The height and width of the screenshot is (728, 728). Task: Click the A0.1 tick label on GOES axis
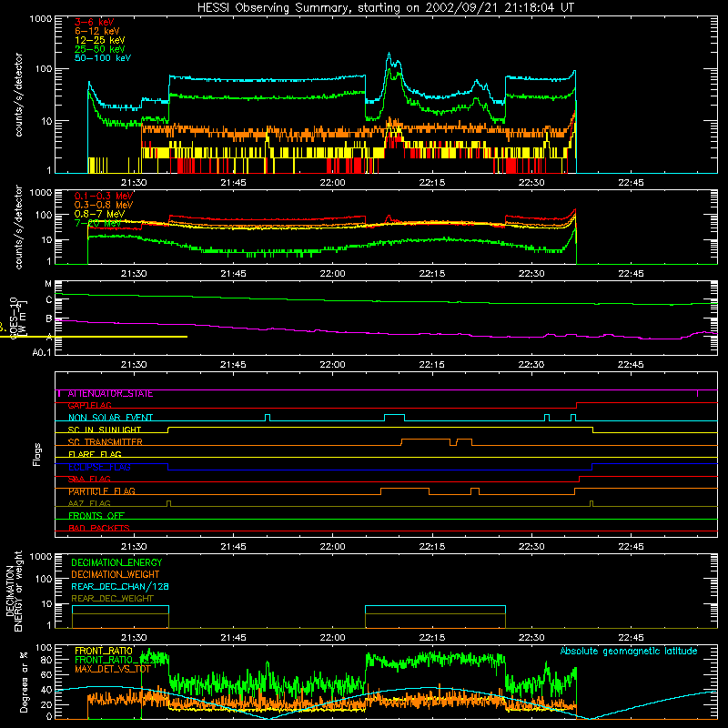[42, 352]
